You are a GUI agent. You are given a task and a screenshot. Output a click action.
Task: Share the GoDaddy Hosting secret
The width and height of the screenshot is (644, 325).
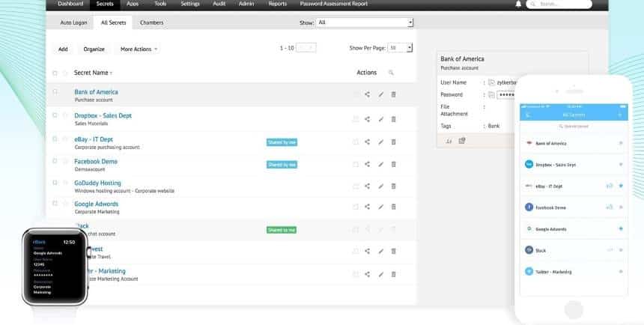(x=367, y=186)
